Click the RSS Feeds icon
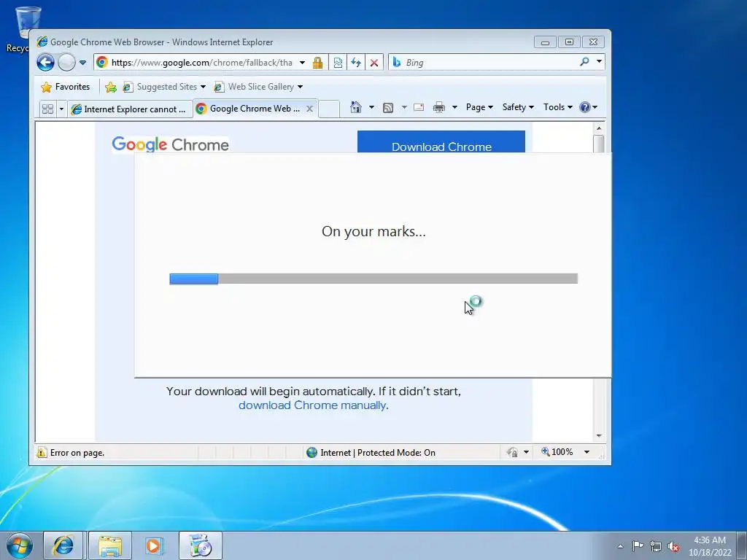 click(388, 108)
